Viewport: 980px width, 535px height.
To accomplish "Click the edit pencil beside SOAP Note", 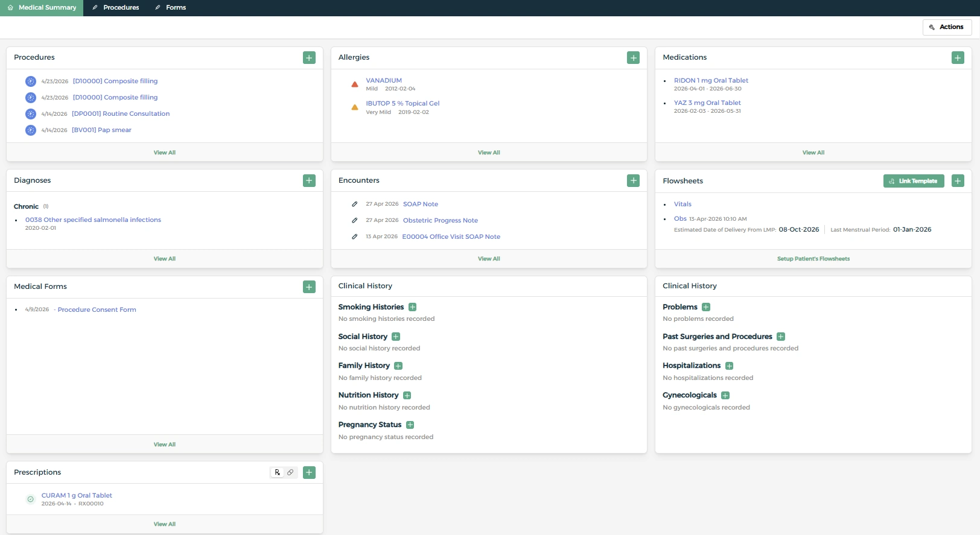I will click(x=355, y=204).
